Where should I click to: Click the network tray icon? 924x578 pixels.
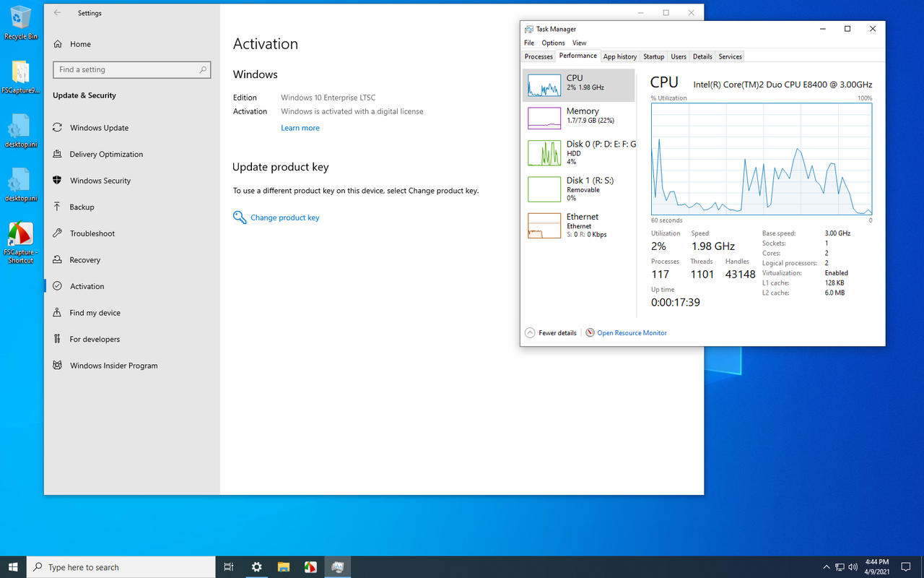click(x=840, y=567)
